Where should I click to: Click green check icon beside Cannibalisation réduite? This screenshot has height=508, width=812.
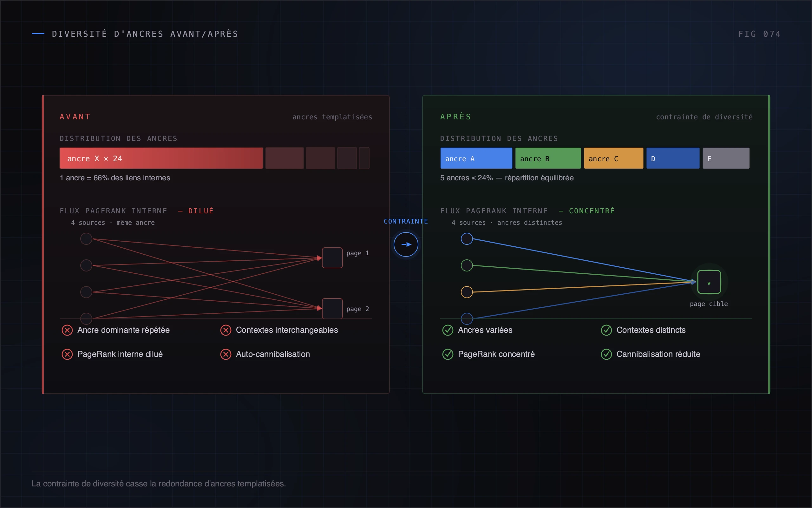[x=606, y=354]
